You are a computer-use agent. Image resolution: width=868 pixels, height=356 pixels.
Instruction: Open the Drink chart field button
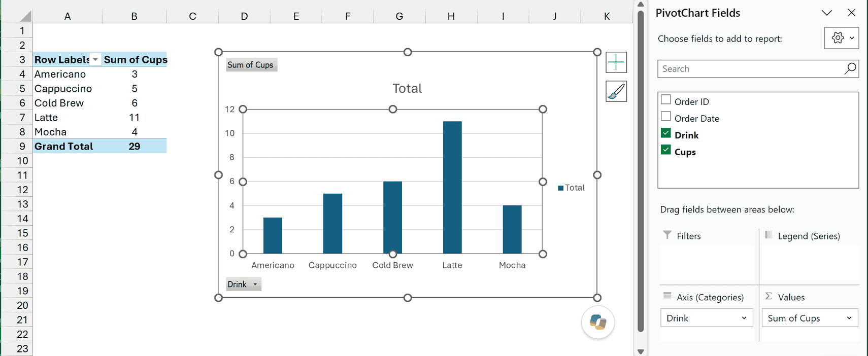[243, 284]
